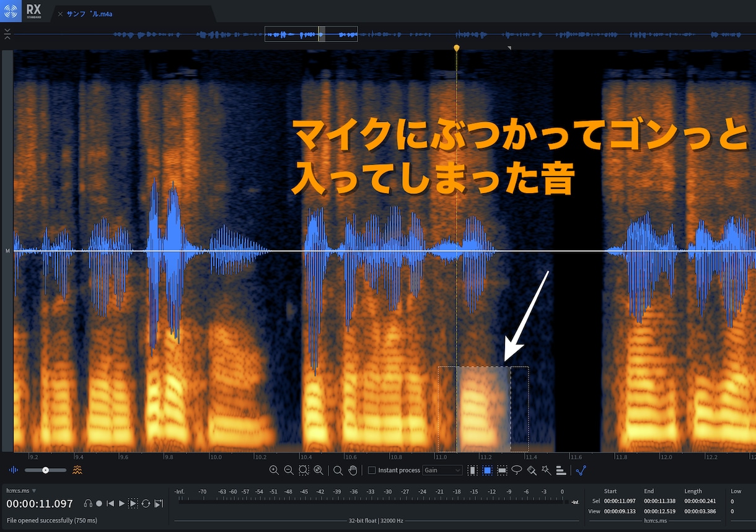Select the Harmonics selection tool
756x532 pixels.
tap(561, 470)
